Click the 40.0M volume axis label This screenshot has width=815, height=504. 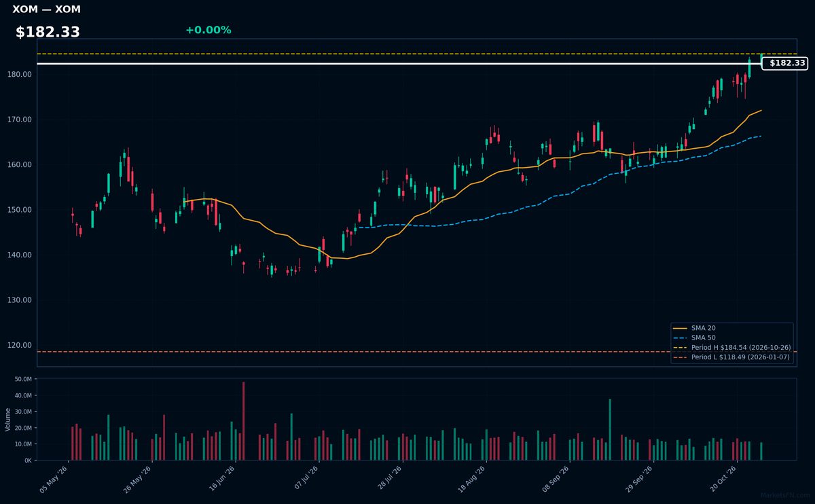coord(22,395)
